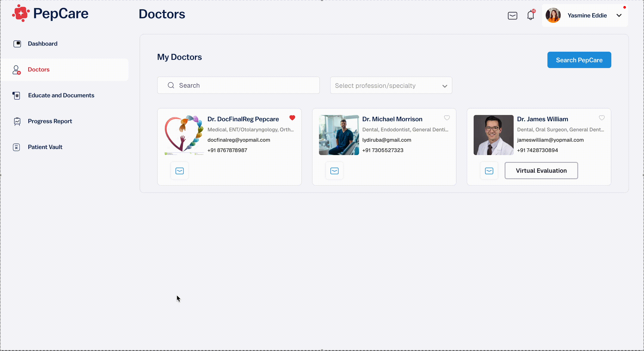Screen dimensions: 644x351
Task: Click the PepCare brand name text
Action: 61,14
